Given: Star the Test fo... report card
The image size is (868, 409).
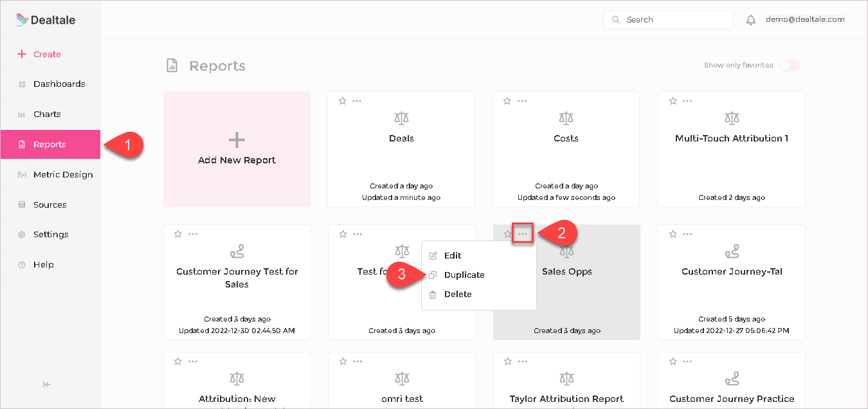Looking at the screenshot, I should pos(343,234).
